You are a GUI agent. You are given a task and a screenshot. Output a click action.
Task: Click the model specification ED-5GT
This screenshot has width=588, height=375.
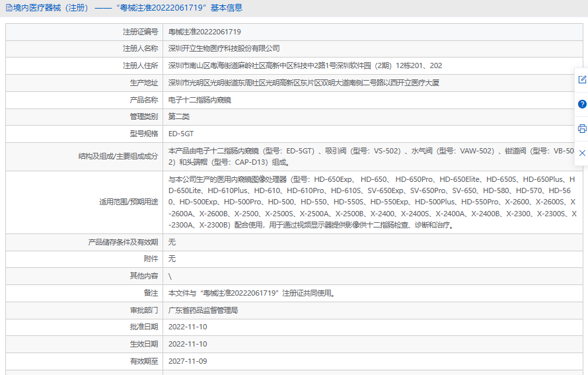point(181,134)
